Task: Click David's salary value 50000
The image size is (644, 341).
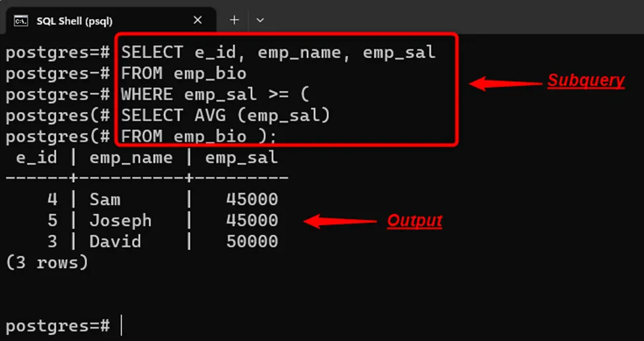Action: coord(252,241)
